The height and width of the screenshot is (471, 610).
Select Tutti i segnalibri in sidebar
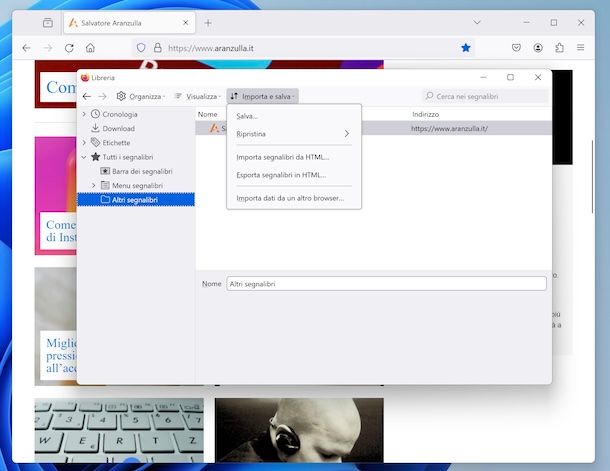pos(128,157)
